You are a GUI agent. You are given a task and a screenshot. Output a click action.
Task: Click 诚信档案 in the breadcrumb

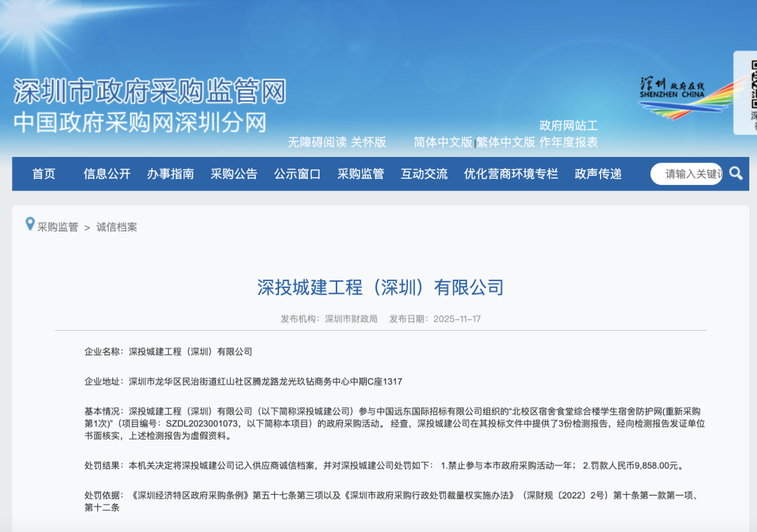(x=116, y=227)
